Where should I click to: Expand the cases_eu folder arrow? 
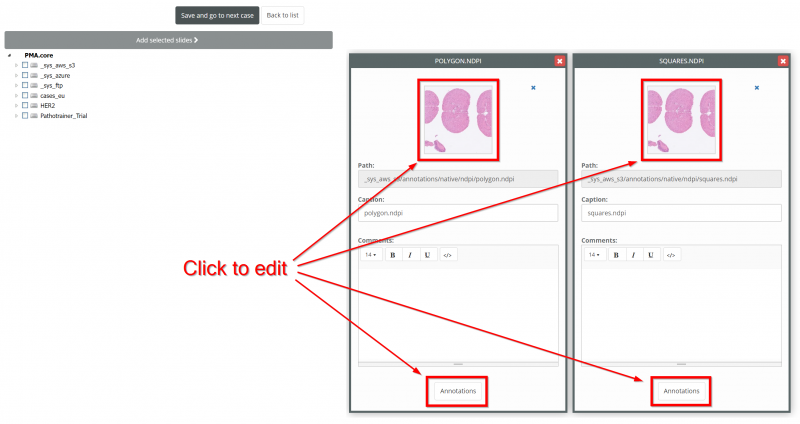[15, 95]
